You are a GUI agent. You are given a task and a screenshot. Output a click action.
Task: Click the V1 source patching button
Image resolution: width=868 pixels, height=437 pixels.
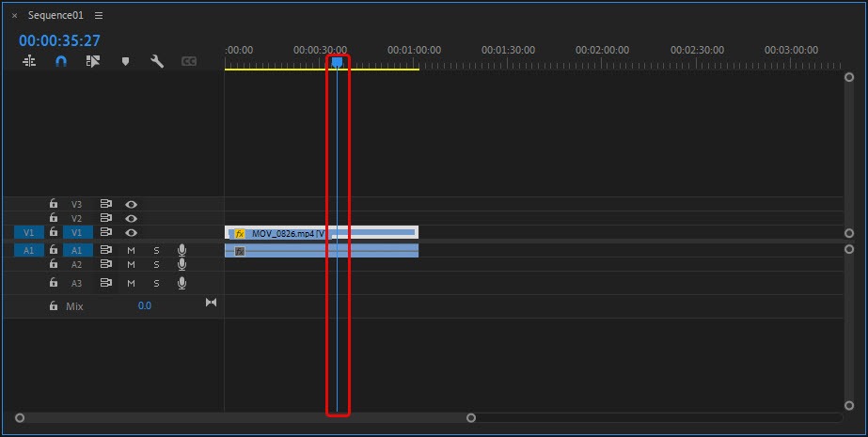28,232
